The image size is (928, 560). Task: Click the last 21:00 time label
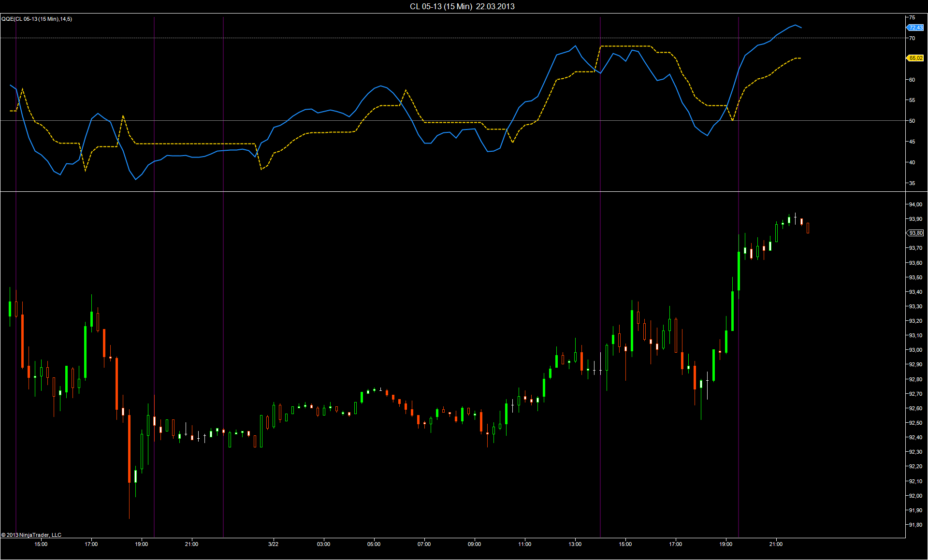point(776,544)
